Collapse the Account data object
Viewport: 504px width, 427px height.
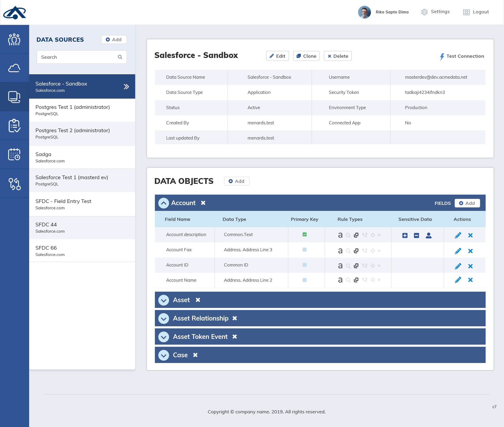pos(164,203)
